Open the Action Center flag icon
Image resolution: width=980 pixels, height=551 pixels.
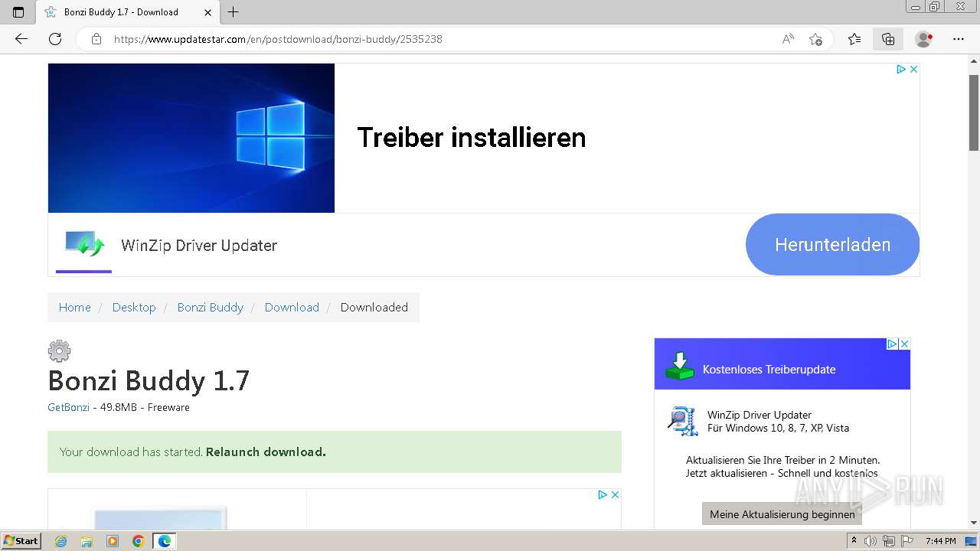click(907, 541)
